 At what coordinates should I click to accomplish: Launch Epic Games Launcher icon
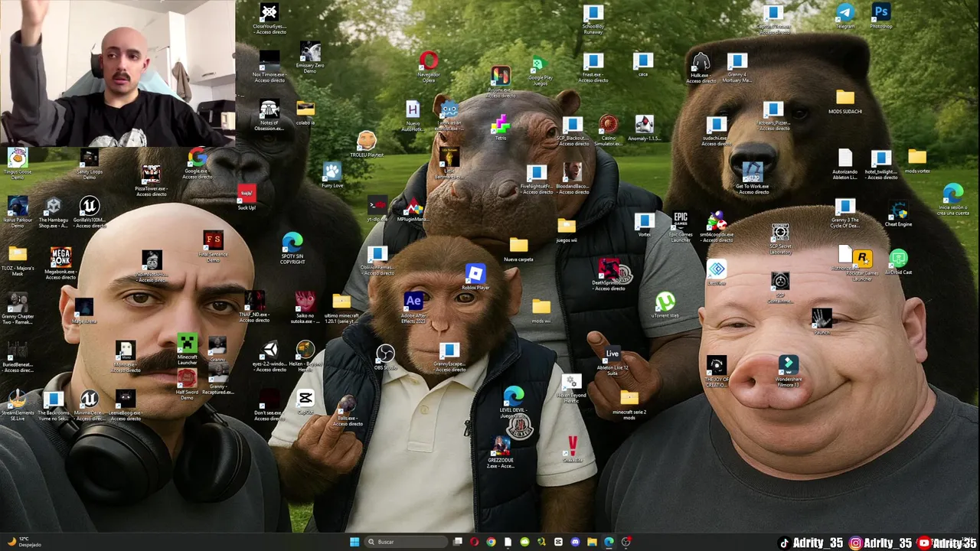click(681, 227)
